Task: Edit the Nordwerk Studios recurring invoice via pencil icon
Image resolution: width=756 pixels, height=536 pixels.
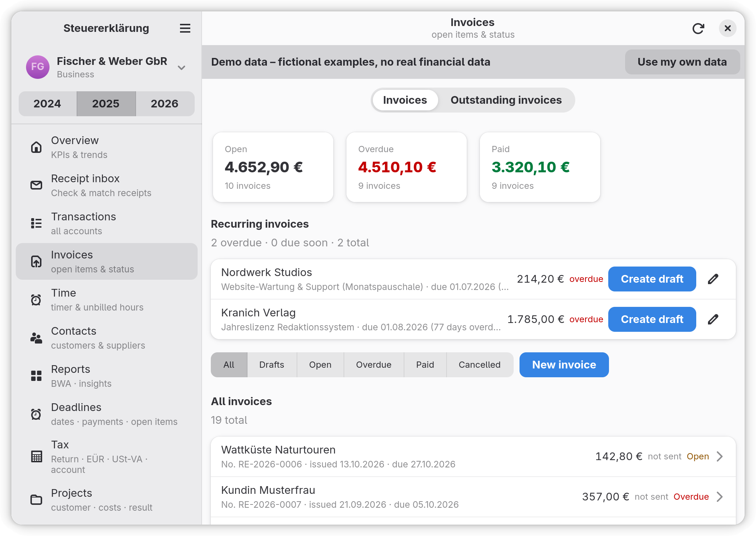Action: (713, 279)
